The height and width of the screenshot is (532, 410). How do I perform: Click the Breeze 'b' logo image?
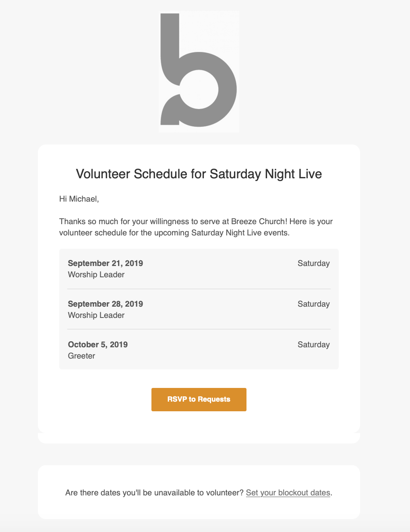tap(199, 72)
